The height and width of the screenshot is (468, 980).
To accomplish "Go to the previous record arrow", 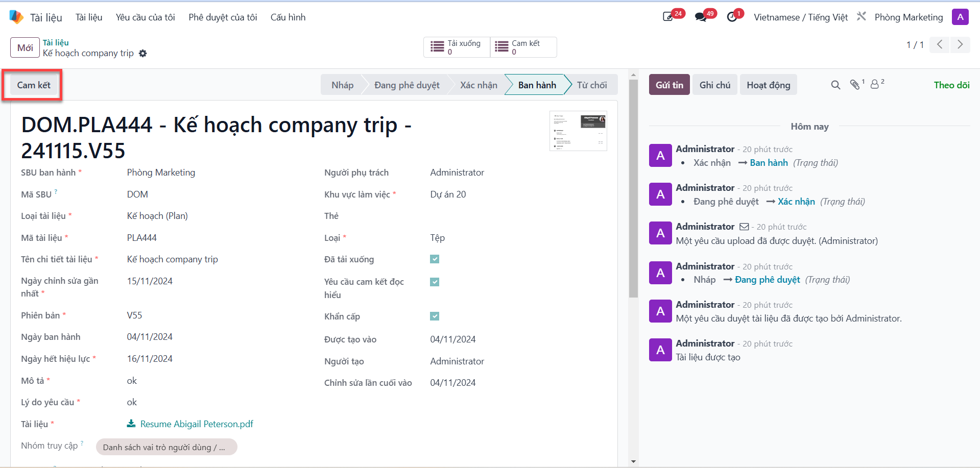I will point(940,44).
